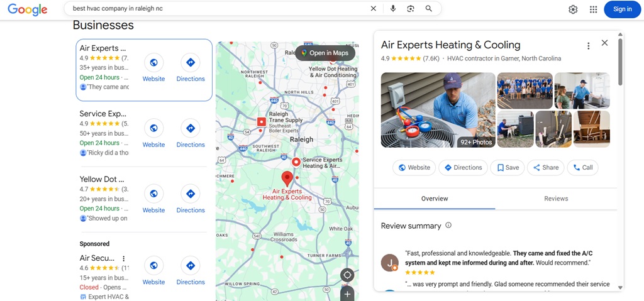The height and width of the screenshot is (301, 644).
Task: Click Open in Maps on the map
Action: pos(325,53)
